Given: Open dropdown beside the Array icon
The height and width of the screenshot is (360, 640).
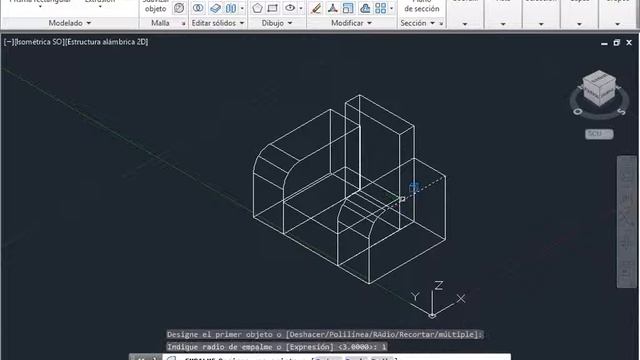Looking at the screenshot, I should click(391, 8).
